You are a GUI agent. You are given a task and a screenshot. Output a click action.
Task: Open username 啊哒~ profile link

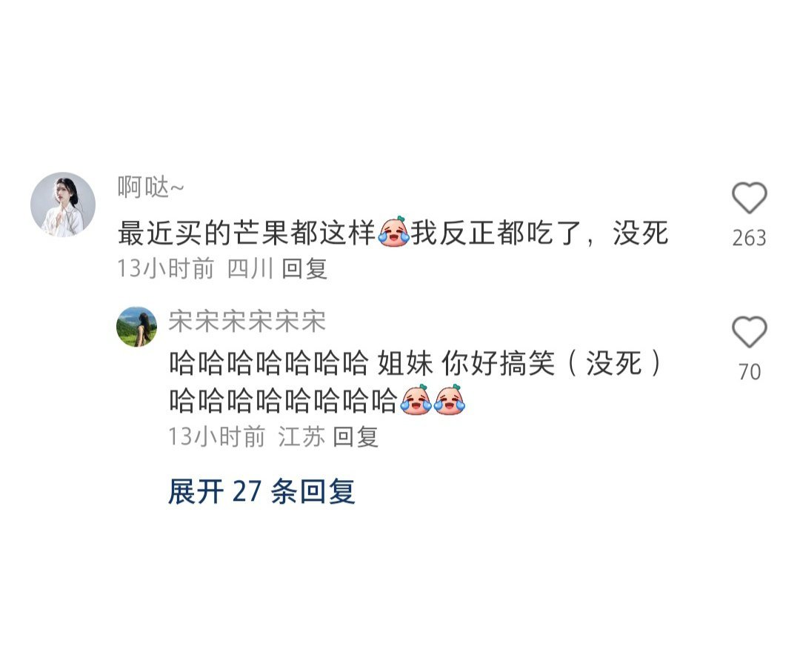point(150,187)
